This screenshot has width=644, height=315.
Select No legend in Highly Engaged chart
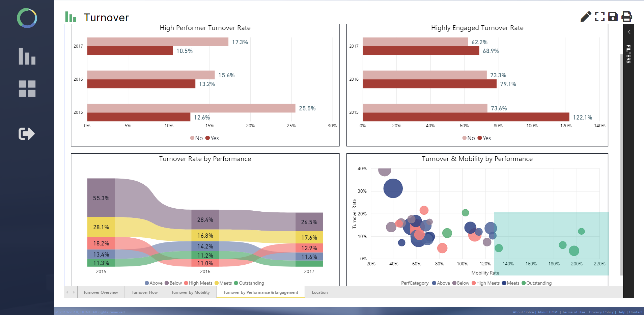click(469, 138)
